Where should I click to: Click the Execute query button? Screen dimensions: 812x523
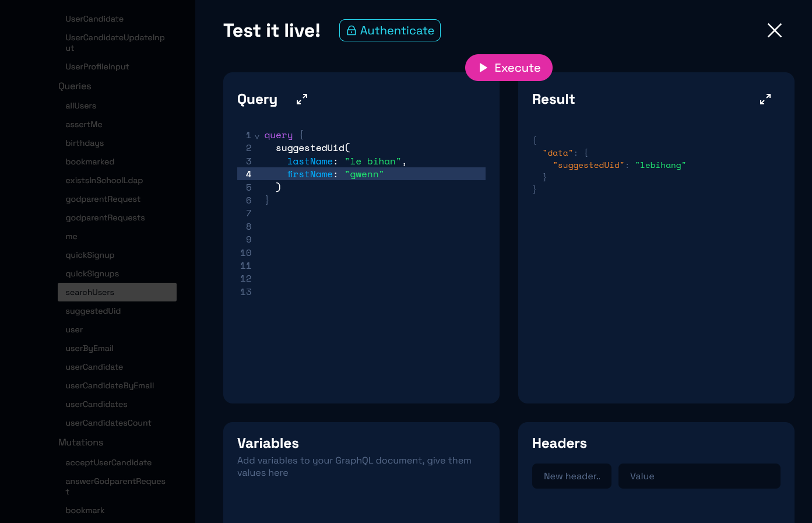508,68
